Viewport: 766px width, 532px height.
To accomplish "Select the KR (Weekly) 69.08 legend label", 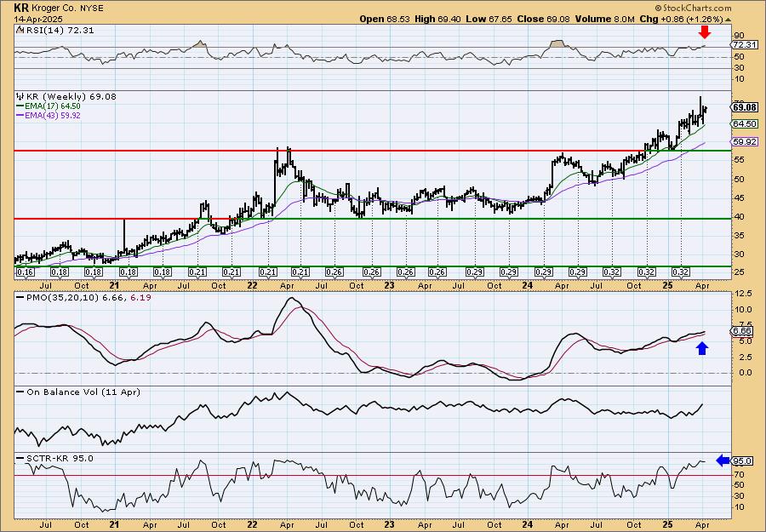I will click(x=71, y=97).
